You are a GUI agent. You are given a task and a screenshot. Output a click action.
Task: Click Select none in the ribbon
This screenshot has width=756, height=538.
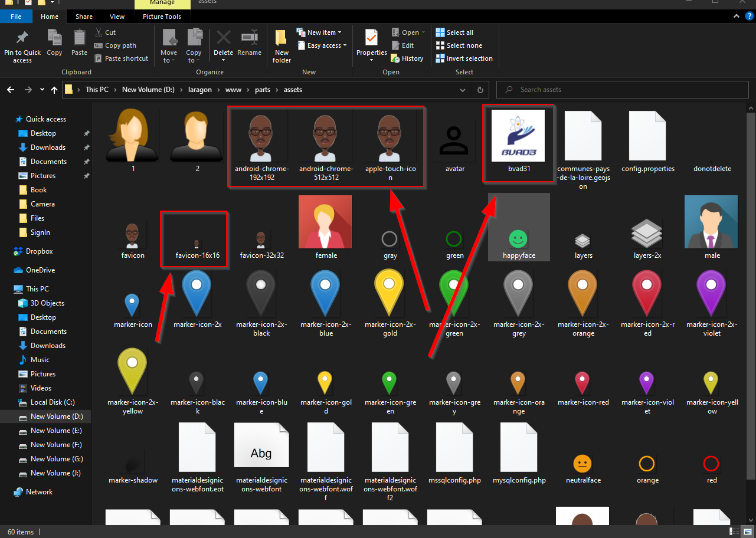click(x=459, y=45)
